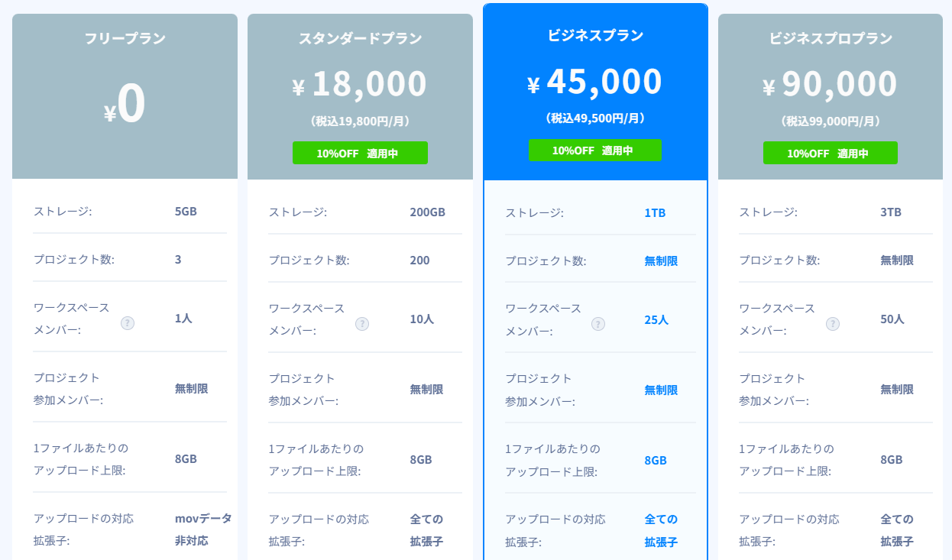Open workspace members help in Business plan
The image size is (952, 560).
click(598, 324)
